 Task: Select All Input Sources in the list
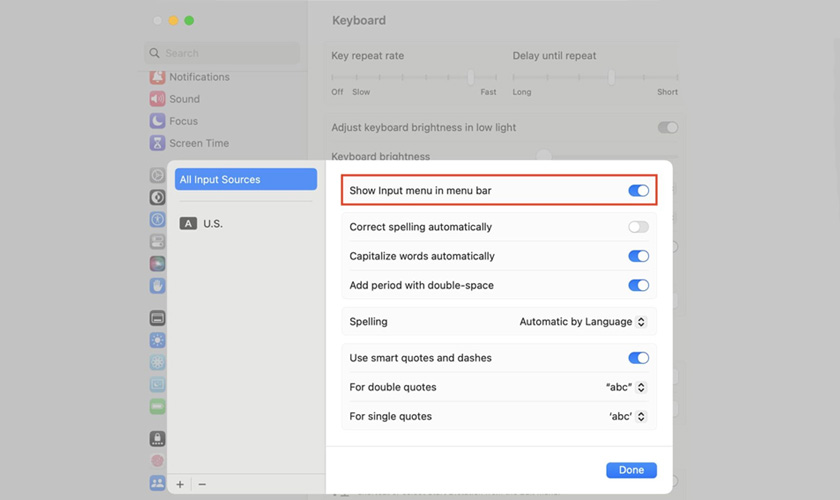click(x=246, y=180)
